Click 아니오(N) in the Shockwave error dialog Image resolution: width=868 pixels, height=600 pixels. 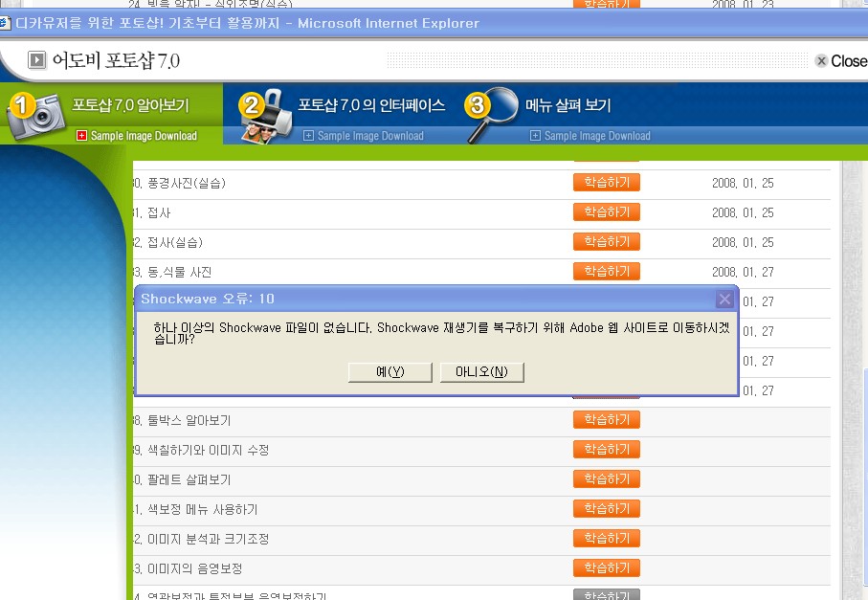(481, 372)
